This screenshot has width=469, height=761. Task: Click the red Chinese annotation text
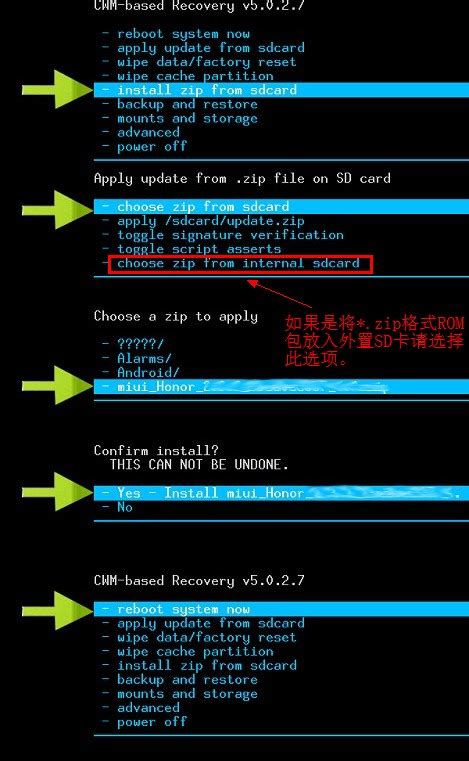click(x=374, y=341)
